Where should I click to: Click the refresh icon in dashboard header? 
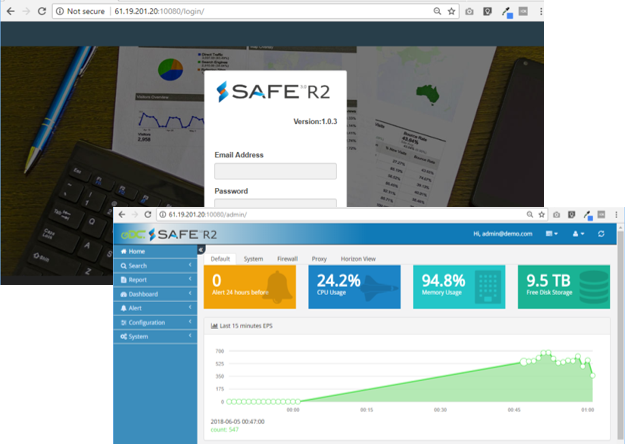[601, 234]
